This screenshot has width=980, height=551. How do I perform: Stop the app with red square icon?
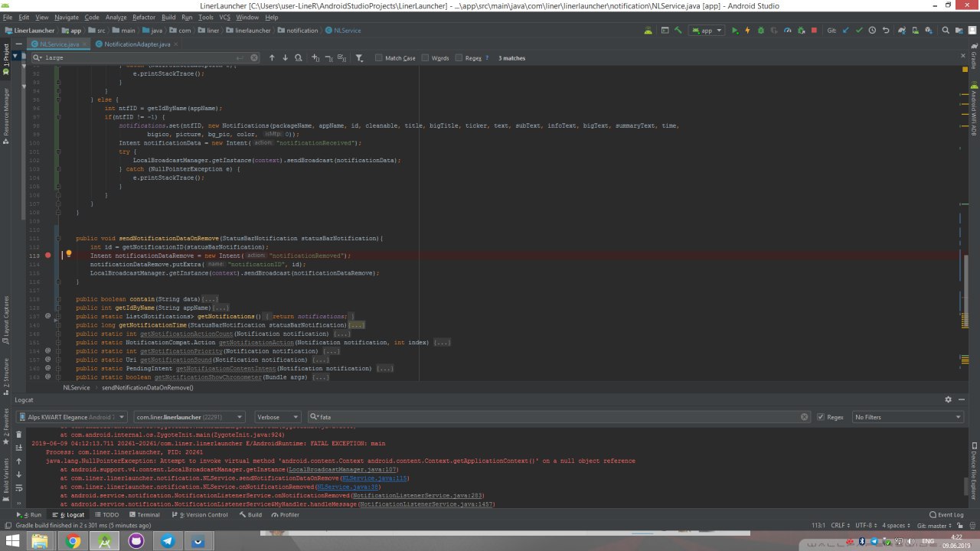pyautogui.click(x=814, y=31)
